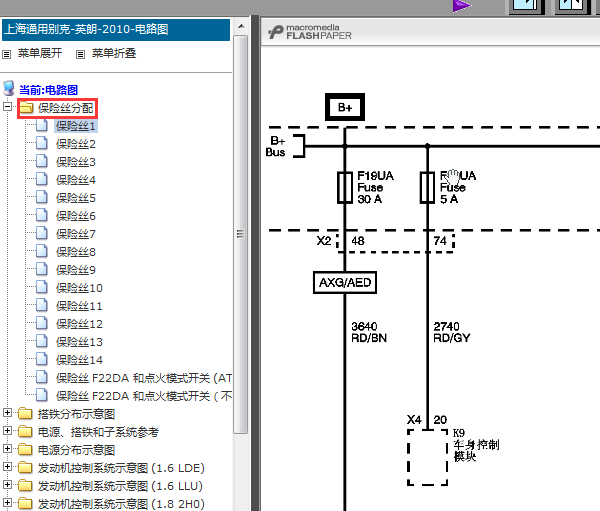600x511 pixels.
Task: Open the 保险丝12 page
Action: tap(79, 324)
